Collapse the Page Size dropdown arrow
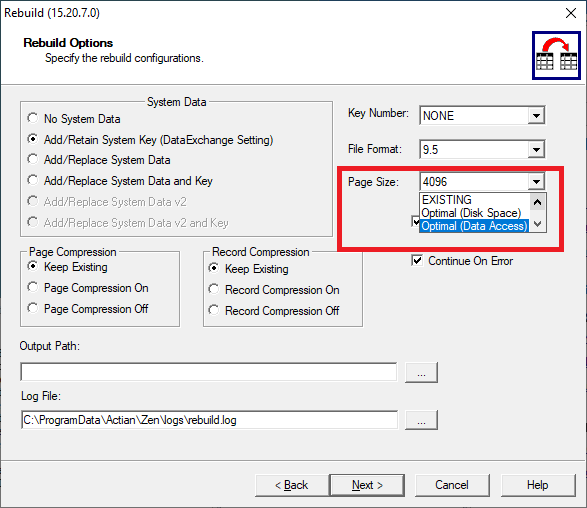 (536, 182)
